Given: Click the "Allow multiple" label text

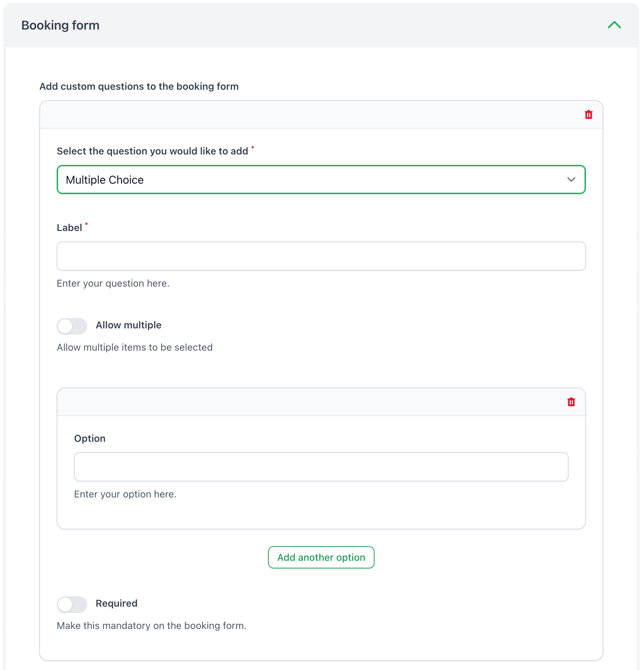Looking at the screenshot, I should (x=128, y=325).
